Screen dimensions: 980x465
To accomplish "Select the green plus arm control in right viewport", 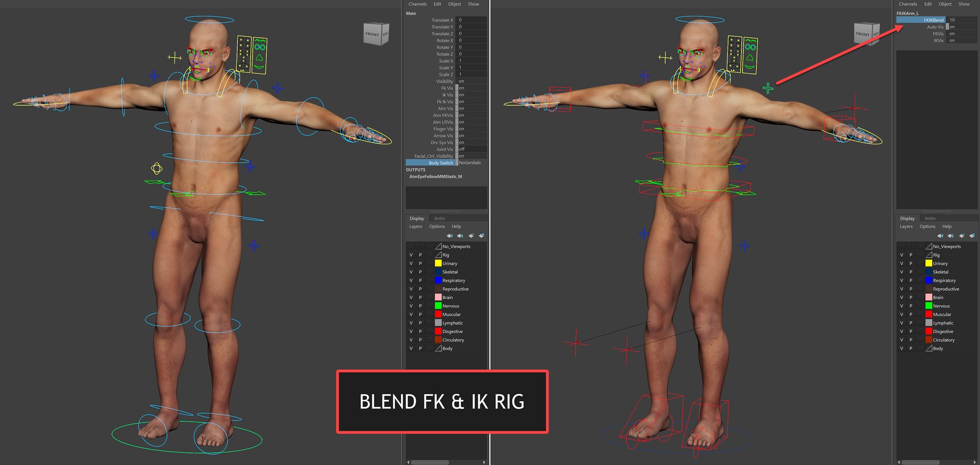I will coord(768,88).
